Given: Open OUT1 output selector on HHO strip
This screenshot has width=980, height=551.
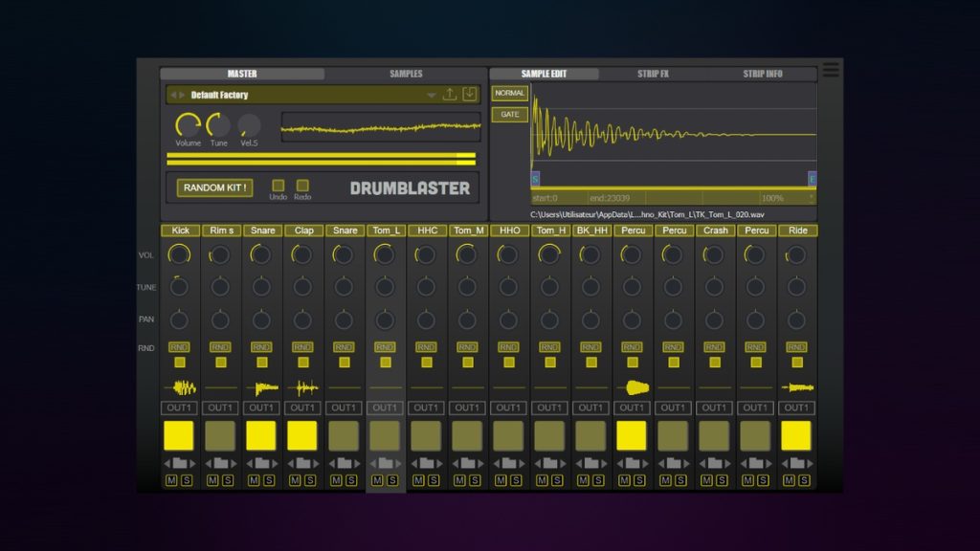Looking at the screenshot, I should 508,408.
